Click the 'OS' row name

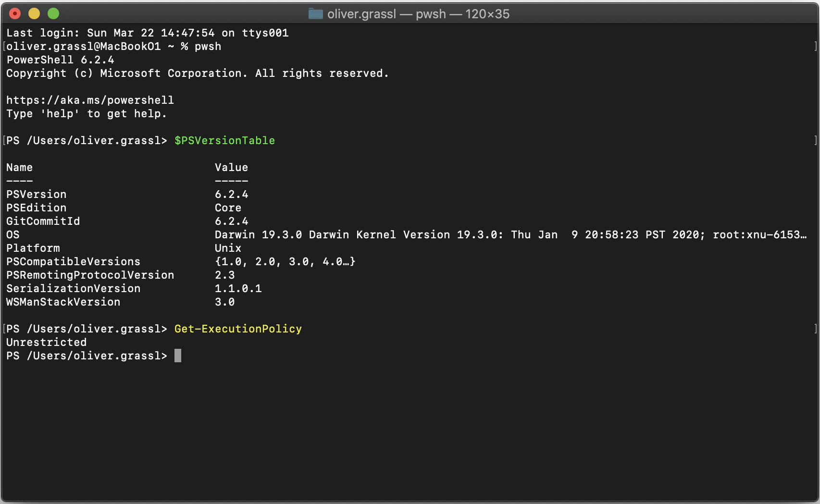click(x=13, y=235)
